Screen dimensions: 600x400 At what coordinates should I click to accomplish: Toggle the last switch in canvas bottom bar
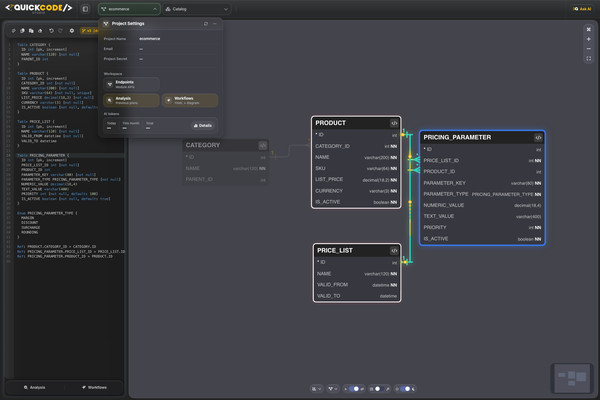[x=406, y=389]
